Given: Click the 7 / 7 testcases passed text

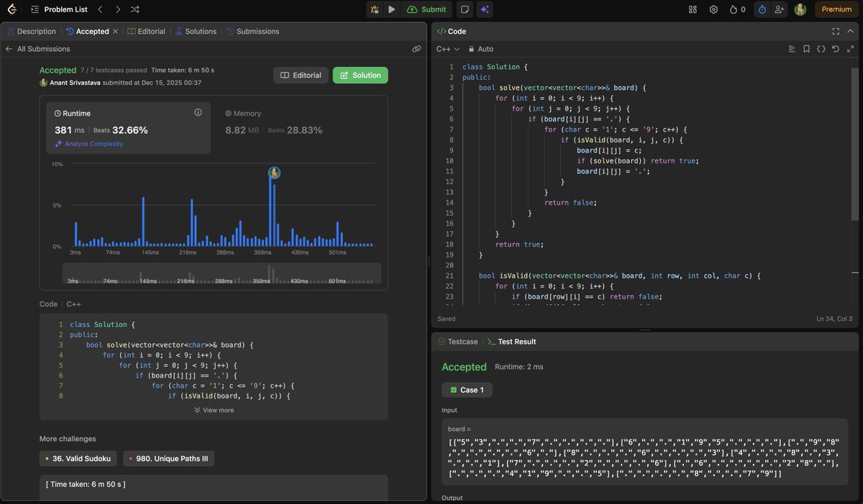Looking at the screenshot, I should (114, 70).
